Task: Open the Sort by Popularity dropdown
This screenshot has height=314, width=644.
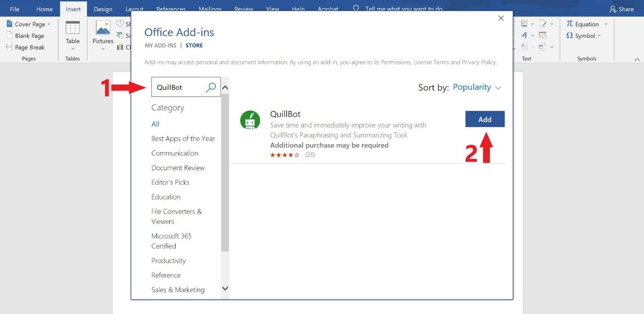Action: [477, 87]
